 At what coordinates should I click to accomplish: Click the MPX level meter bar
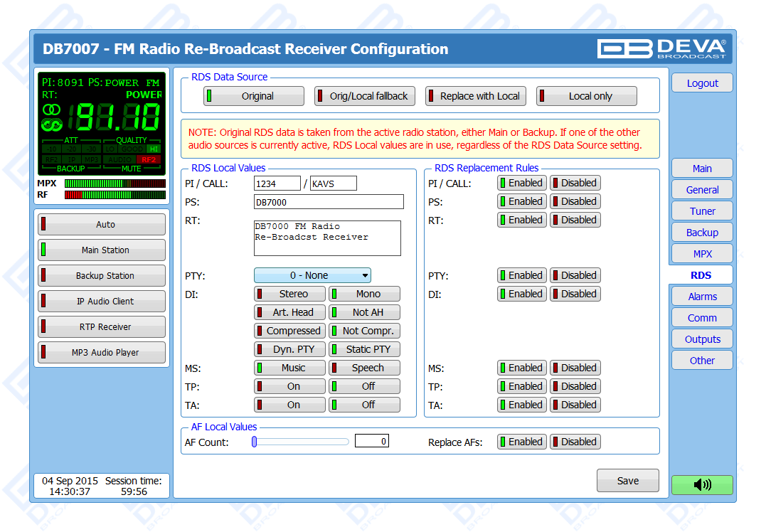tap(115, 183)
